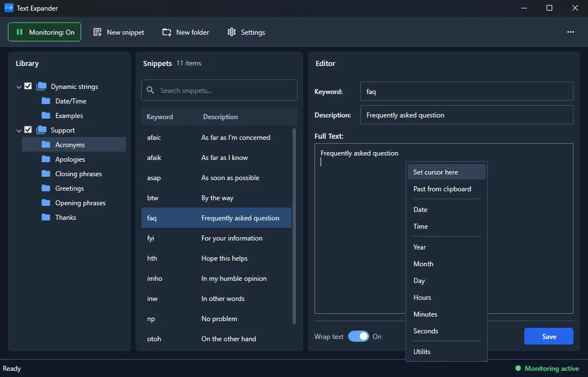Click the Text Expander app icon
The width and height of the screenshot is (588, 377).
pyautogui.click(x=8, y=8)
